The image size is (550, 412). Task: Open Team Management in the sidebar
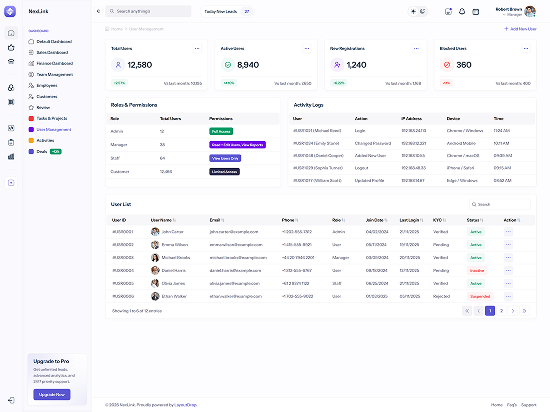[x=54, y=74]
